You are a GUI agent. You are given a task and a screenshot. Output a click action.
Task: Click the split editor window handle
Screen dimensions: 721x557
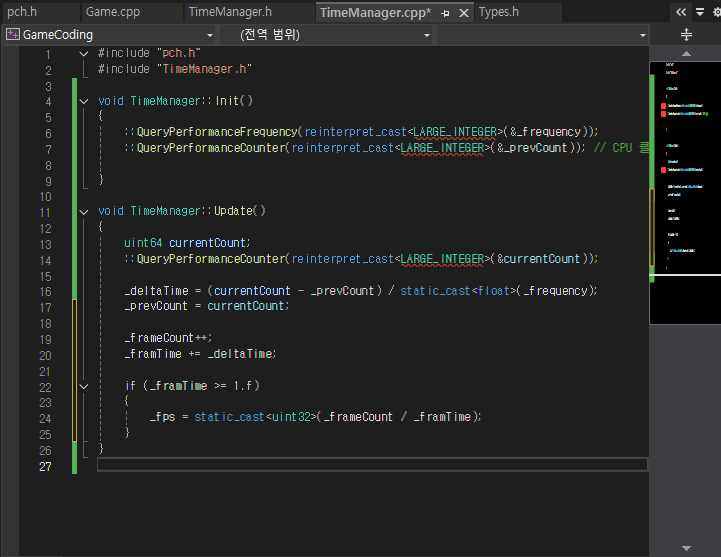(686, 34)
